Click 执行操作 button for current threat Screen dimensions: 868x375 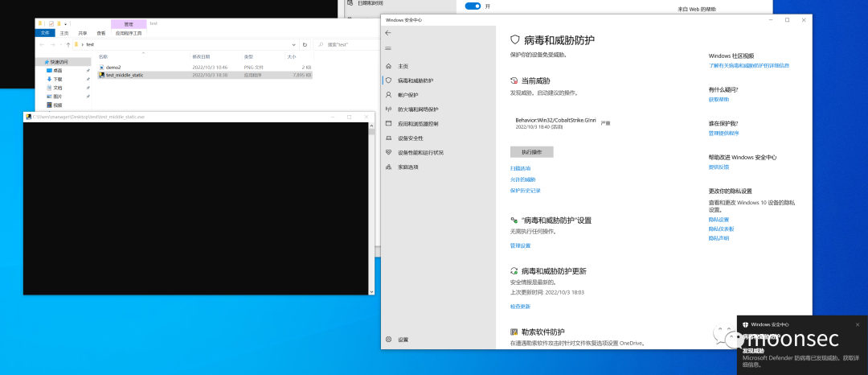coord(531,152)
